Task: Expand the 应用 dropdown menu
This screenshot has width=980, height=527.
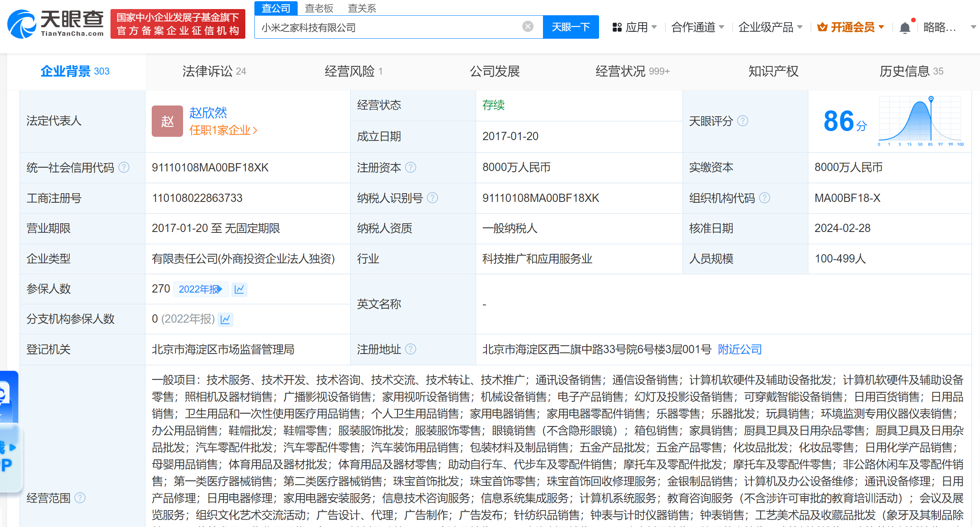Action: coord(635,28)
